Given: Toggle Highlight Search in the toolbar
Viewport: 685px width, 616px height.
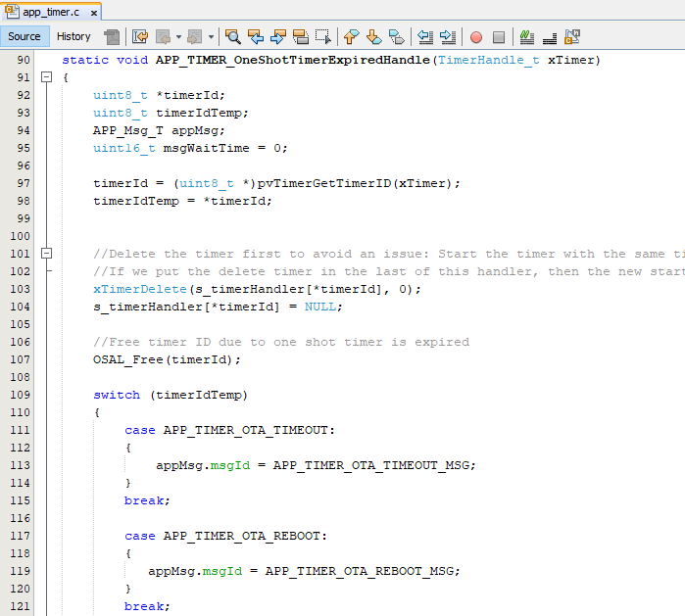Looking at the screenshot, I should pyautogui.click(x=300, y=37).
